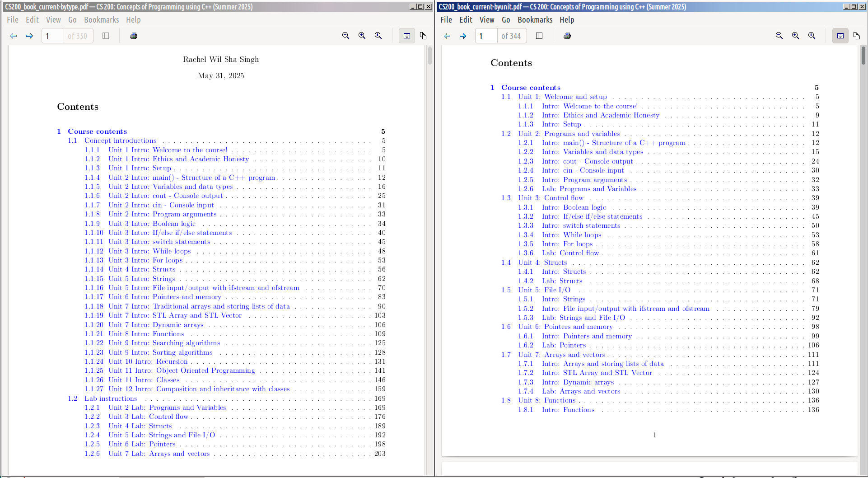Toggle sidebar panel in left bytype window
This screenshot has width=868, height=478.
[x=106, y=36]
